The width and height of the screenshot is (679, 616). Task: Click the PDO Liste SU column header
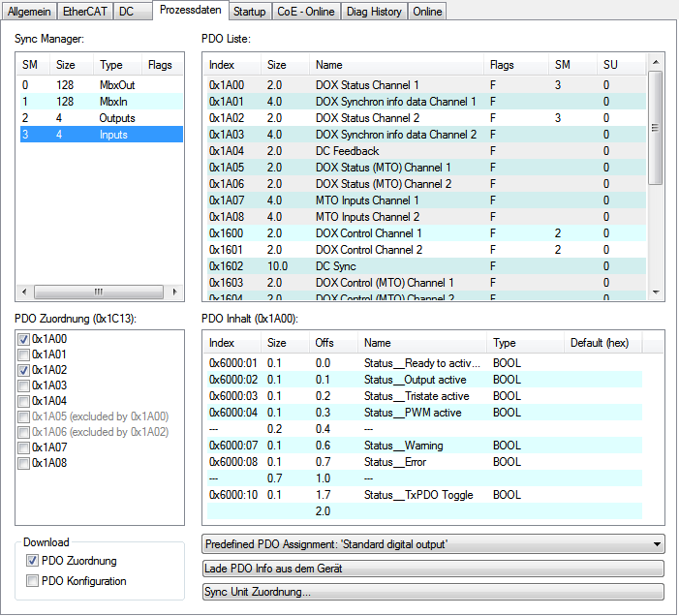pos(622,65)
